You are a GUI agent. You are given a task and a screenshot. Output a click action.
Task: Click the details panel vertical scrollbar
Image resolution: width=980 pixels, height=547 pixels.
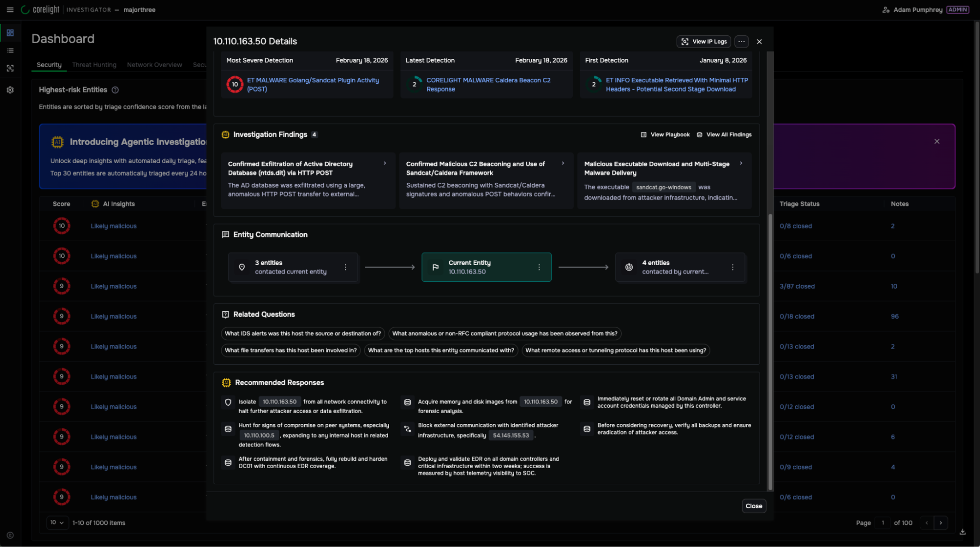[770, 351]
